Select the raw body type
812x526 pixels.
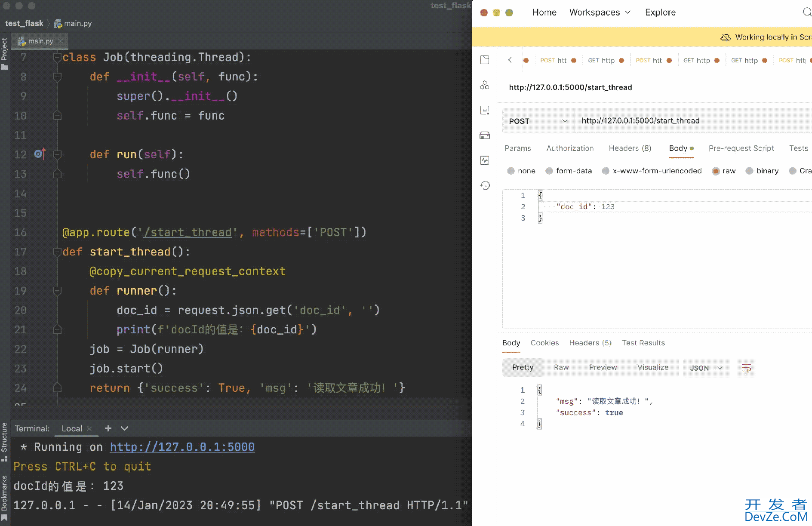(716, 171)
